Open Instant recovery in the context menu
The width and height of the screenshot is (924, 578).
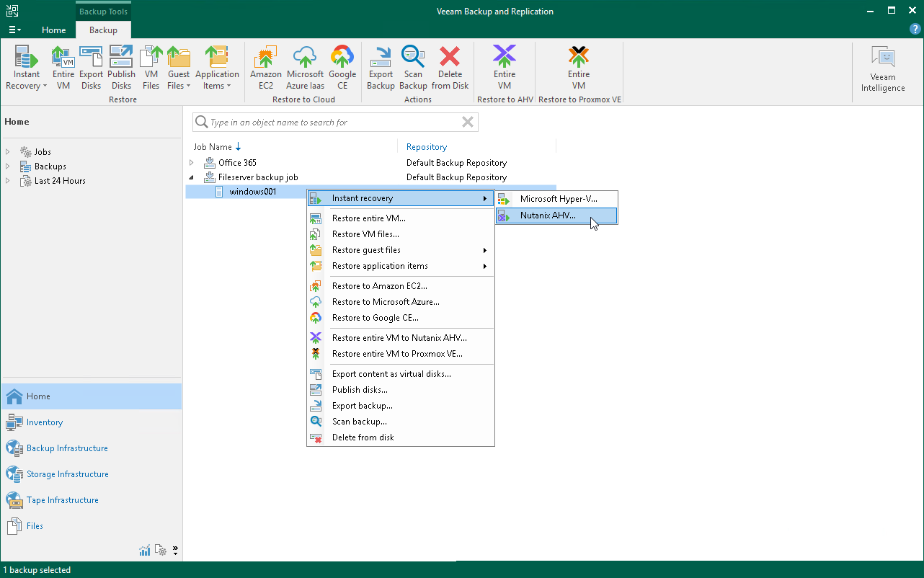tap(401, 198)
